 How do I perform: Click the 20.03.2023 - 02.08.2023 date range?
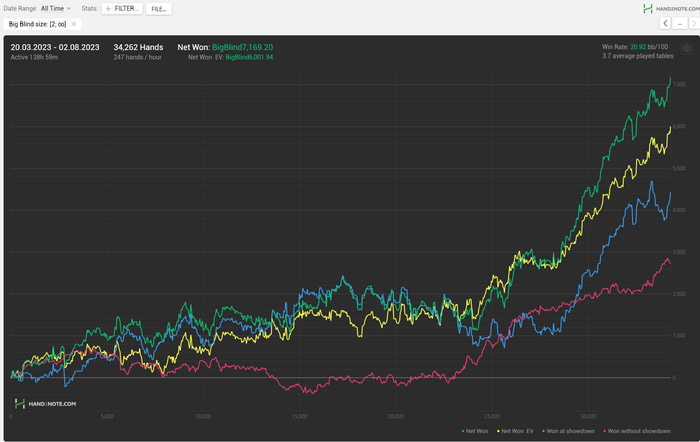55,47
